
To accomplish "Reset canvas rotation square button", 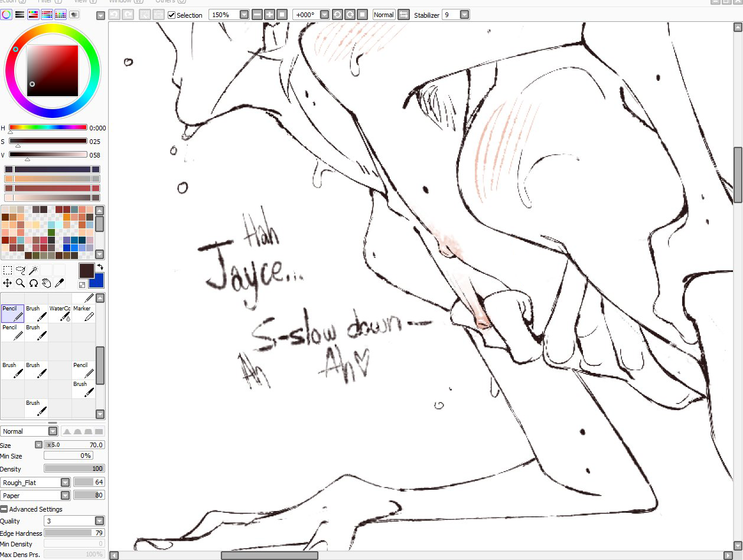I will point(363,14).
